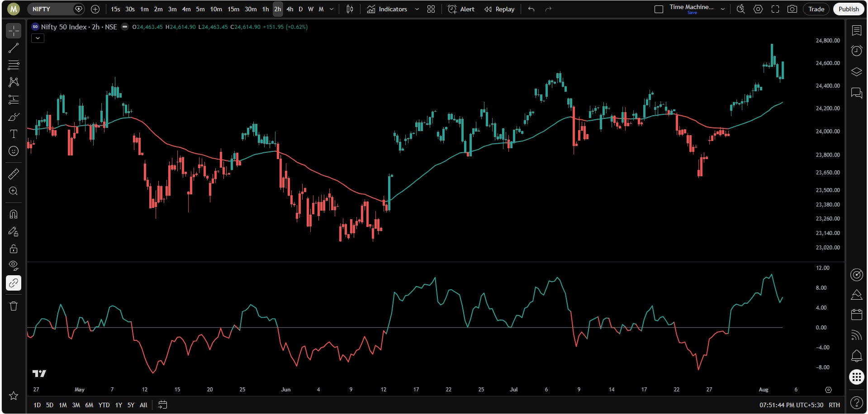Open the products grid dots icon
This screenshot has width=868, height=414.
click(856, 377)
